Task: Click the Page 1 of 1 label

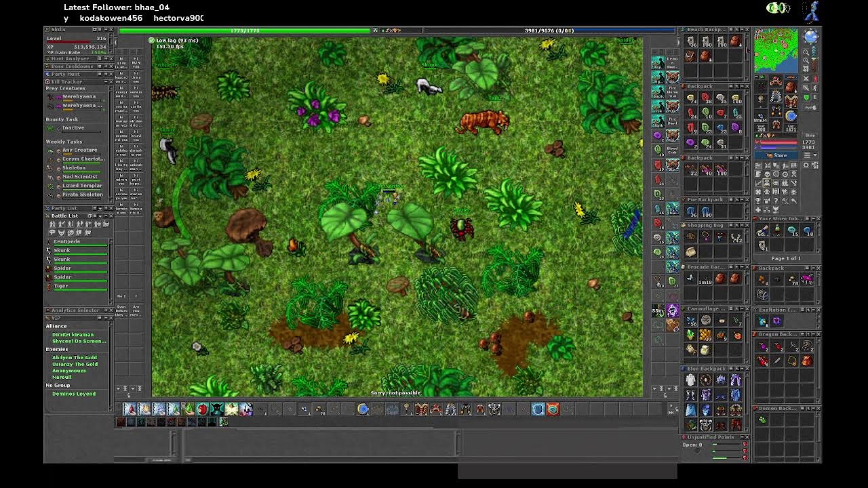Action: tap(785, 258)
